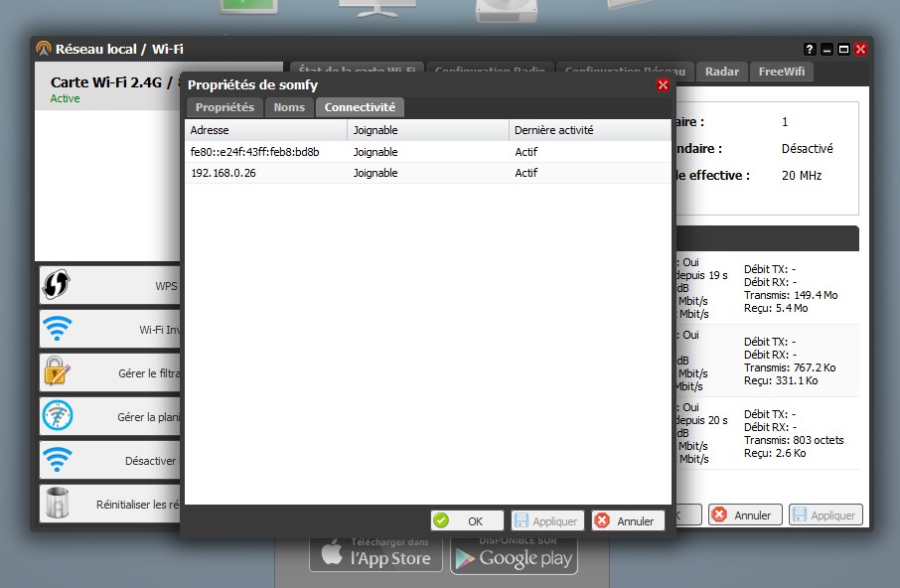Image resolution: width=900 pixels, height=588 pixels.
Task: Close the Propriétés de somfy dialog
Action: (663, 85)
